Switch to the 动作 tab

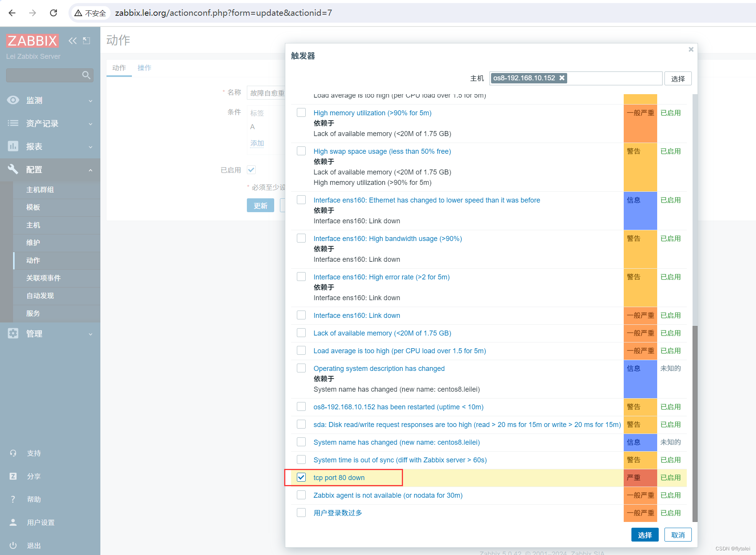click(119, 68)
